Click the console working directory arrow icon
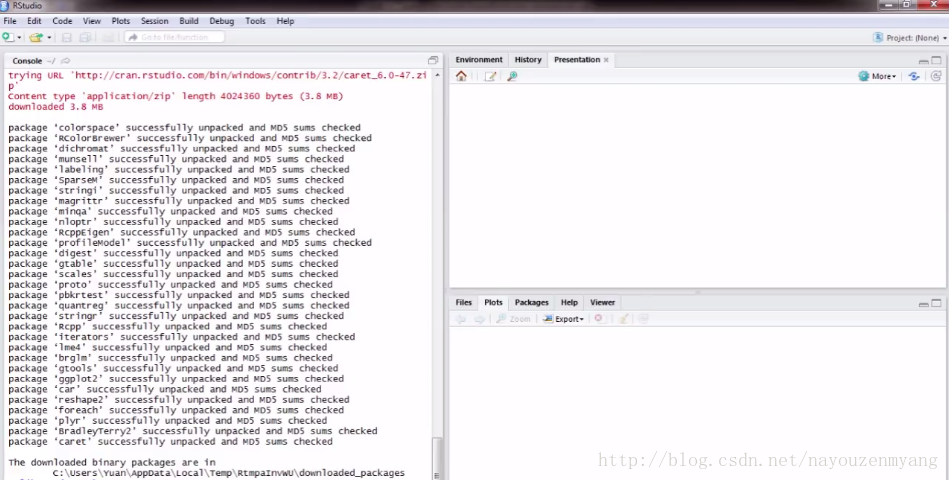 pos(65,61)
